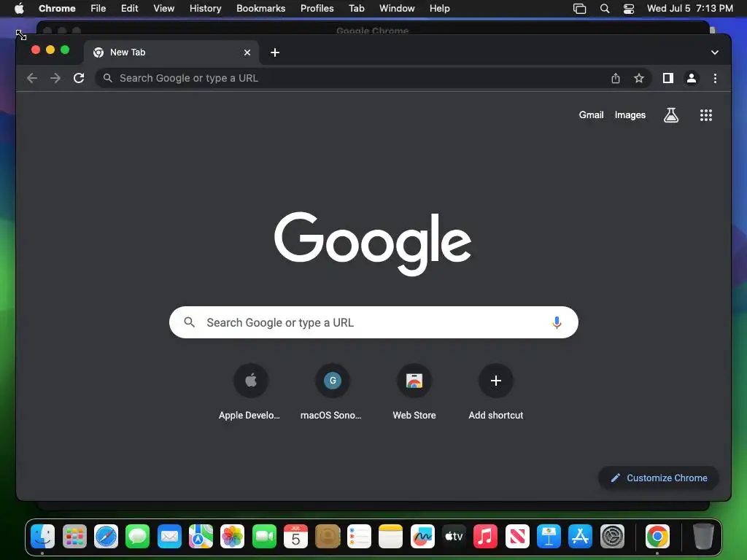The height and width of the screenshot is (560, 747).
Task: Open Reminders from the Dock
Action: [x=359, y=537]
